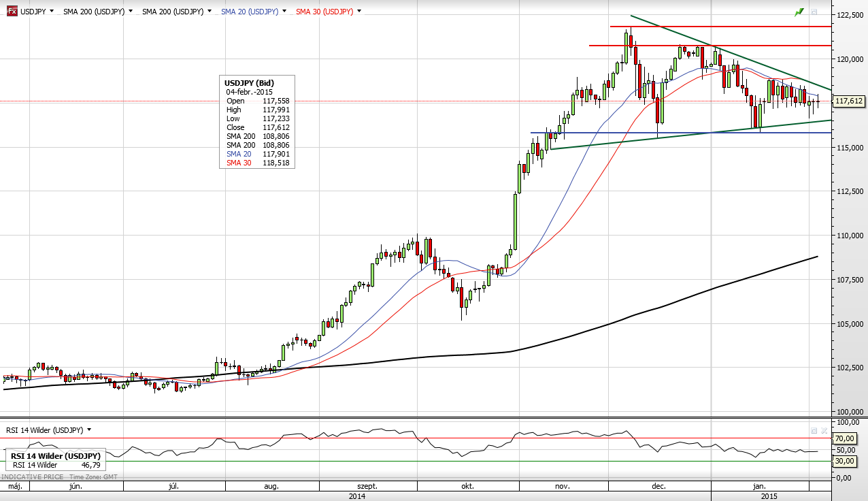The height and width of the screenshot is (501, 868).
Task: Close the RSI indicator panel
Action: 824,430
